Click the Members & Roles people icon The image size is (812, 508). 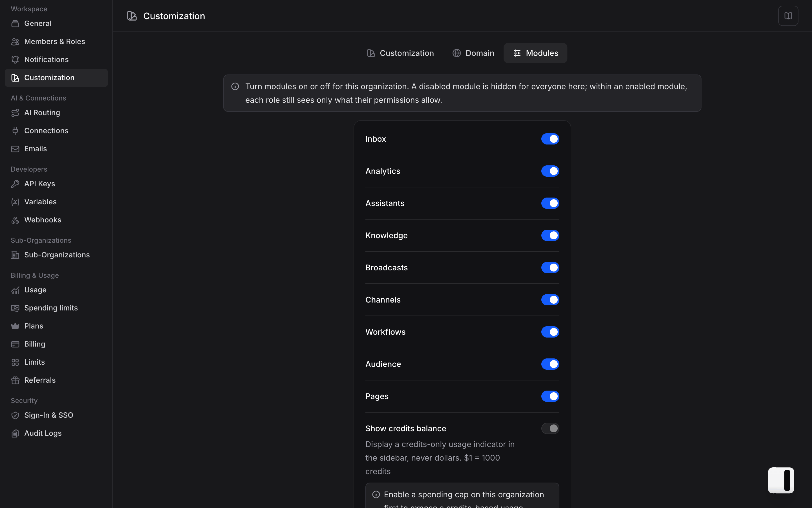(15, 42)
